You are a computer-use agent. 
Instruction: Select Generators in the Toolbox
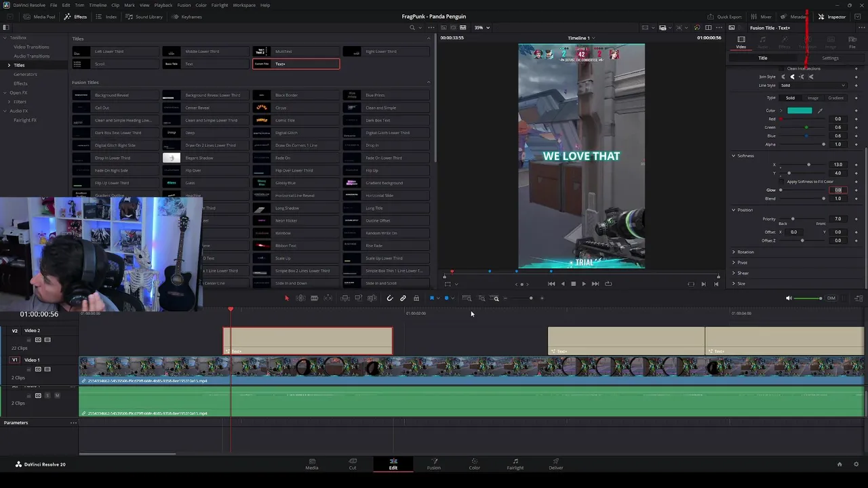[25, 74]
